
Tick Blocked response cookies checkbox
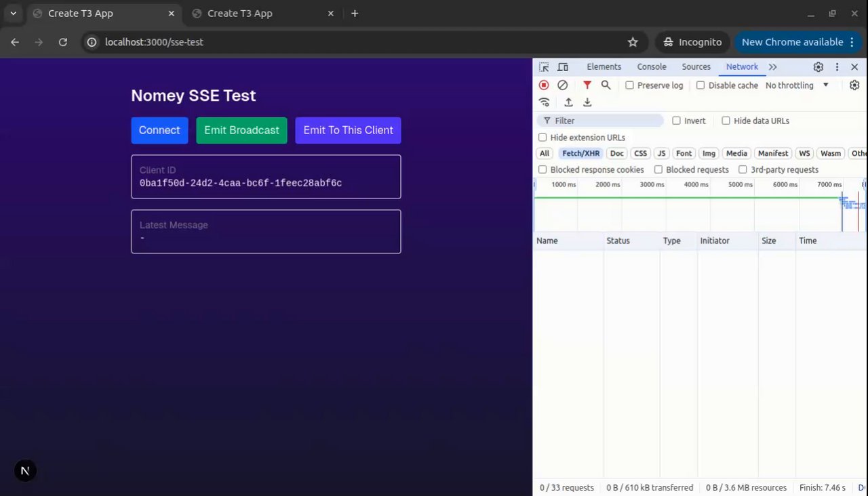tap(542, 170)
